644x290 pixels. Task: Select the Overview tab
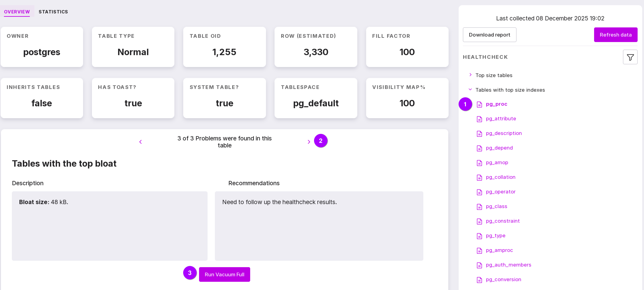(17, 12)
